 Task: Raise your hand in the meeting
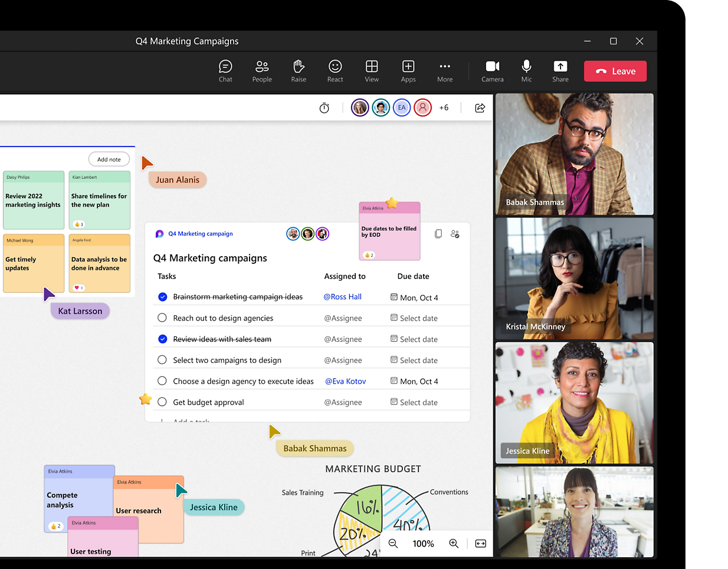[299, 71]
